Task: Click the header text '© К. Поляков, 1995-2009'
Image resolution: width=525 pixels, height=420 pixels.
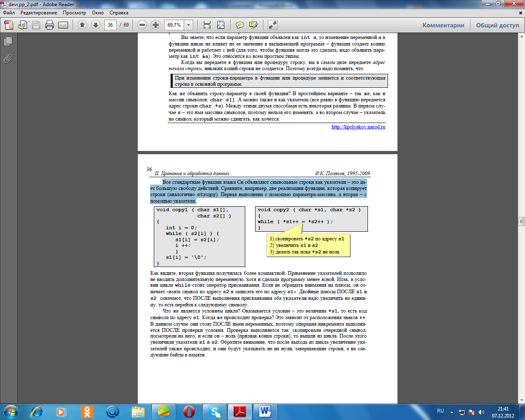Action: 342,173
